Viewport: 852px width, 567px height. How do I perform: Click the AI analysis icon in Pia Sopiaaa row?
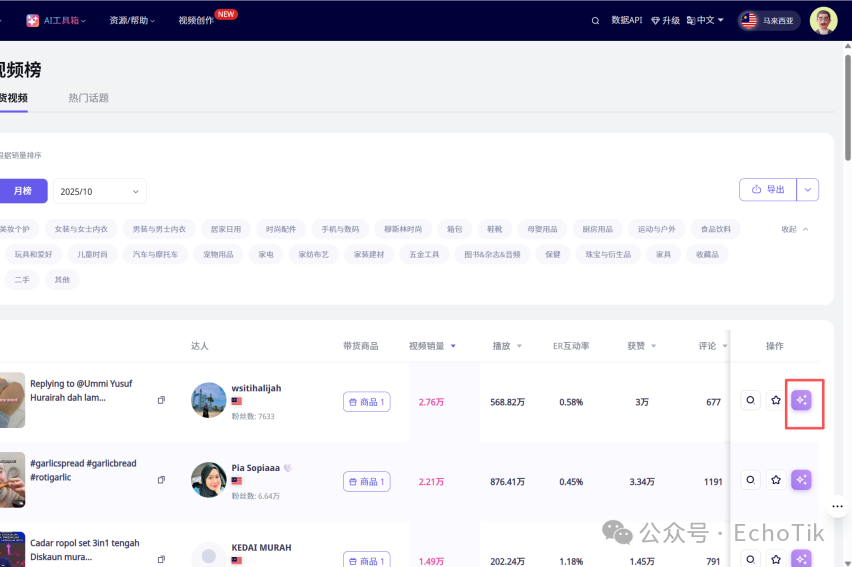(801, 480)
